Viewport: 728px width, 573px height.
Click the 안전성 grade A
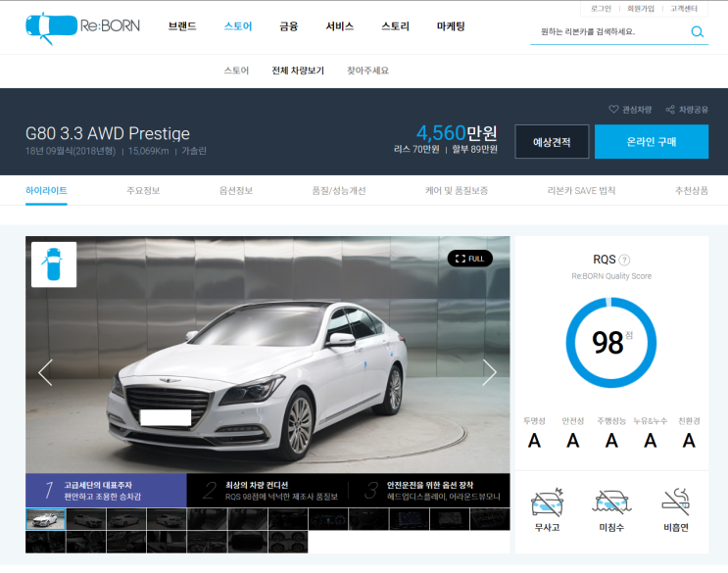coord(573,441)
